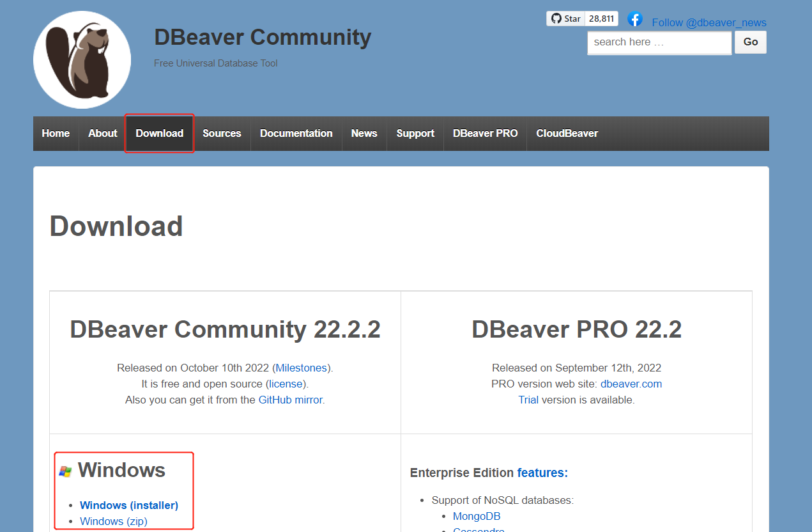Download Windows (zip)

coord(114,522)
